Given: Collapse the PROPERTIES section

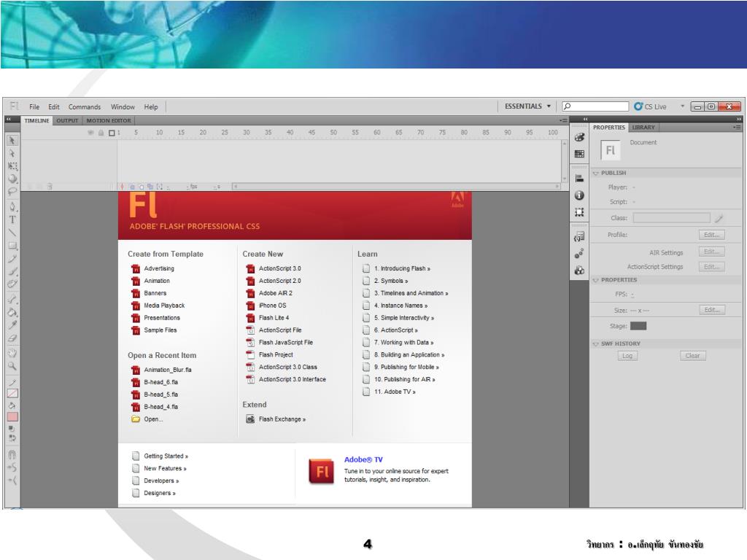Looking at the screenshot, I should point(595,280).
